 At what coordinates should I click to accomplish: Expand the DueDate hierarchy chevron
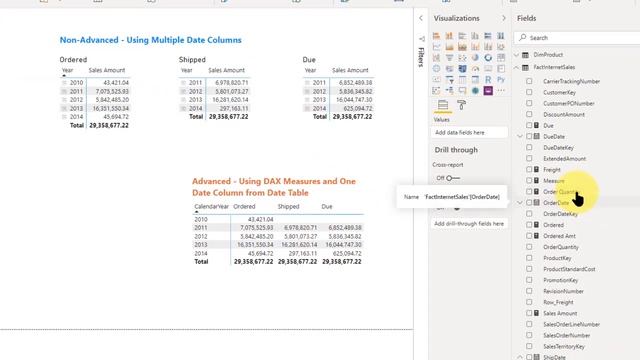coord(520,136)
